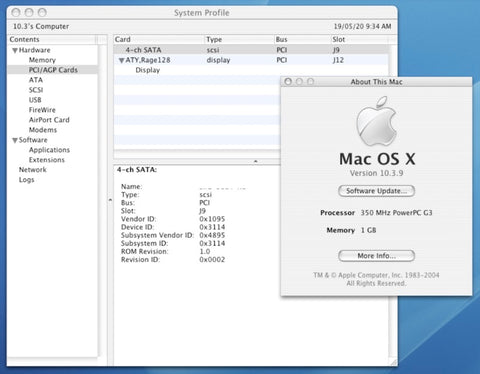The image size is (480, 374).
Task: Sort by the Slot column header
Action: point(359,39)
